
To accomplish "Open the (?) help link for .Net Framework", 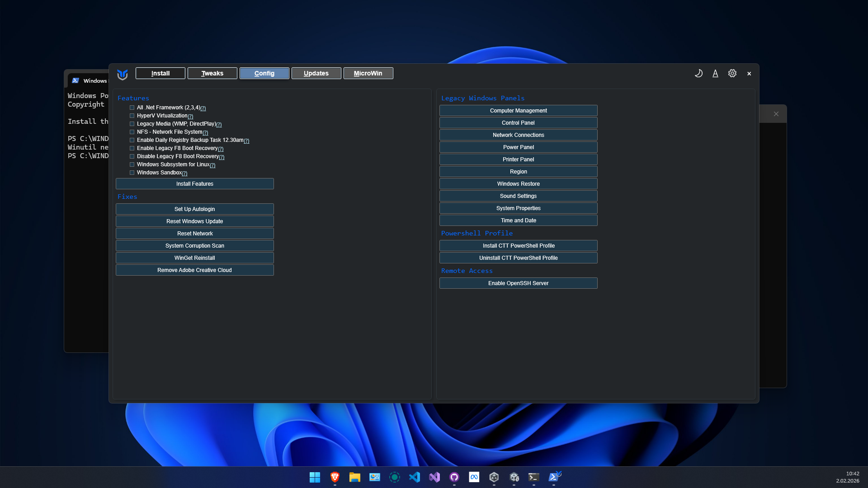I will point(203,108).
